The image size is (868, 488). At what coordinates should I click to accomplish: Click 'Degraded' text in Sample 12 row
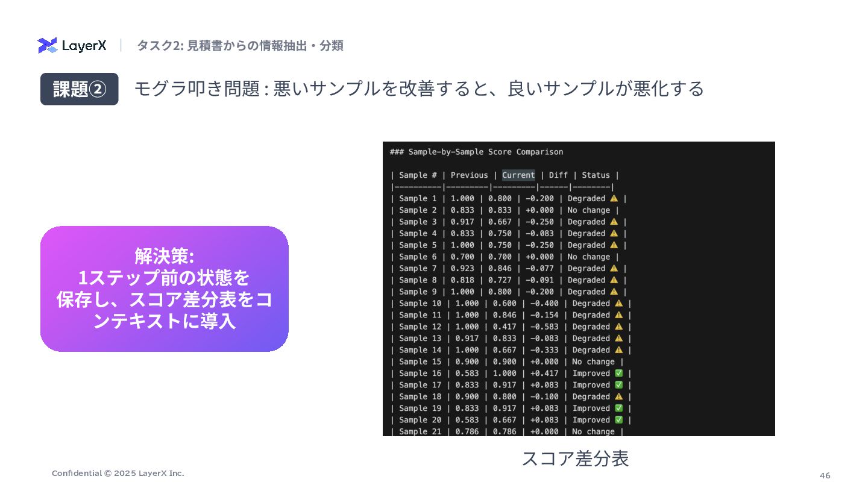point(591,327)
